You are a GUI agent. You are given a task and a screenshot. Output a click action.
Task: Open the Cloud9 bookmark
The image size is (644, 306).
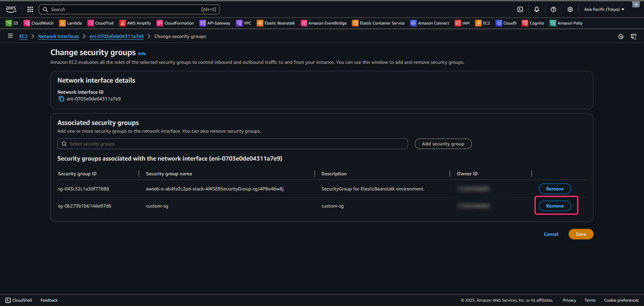pyautogui.click(x=506, y=23)
